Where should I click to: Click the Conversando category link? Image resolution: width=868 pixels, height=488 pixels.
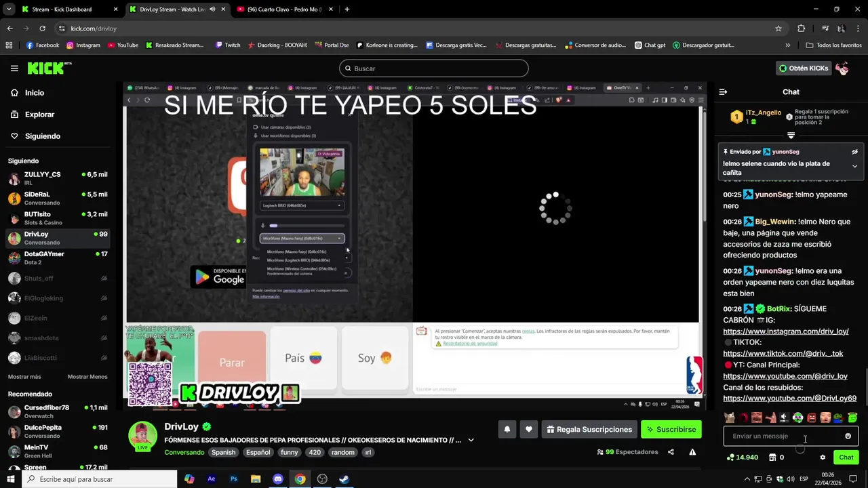(x=184, y=452)
